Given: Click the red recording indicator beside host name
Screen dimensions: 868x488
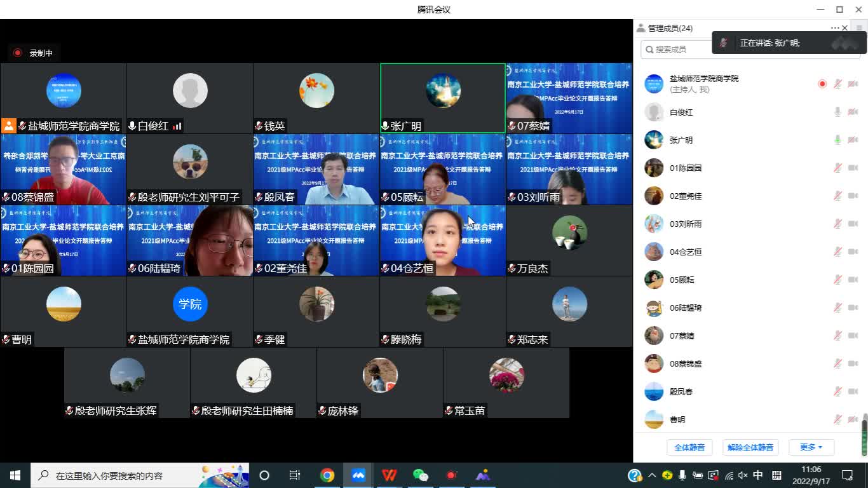Looking at the screenshot, I should click(x=822, y=84).
